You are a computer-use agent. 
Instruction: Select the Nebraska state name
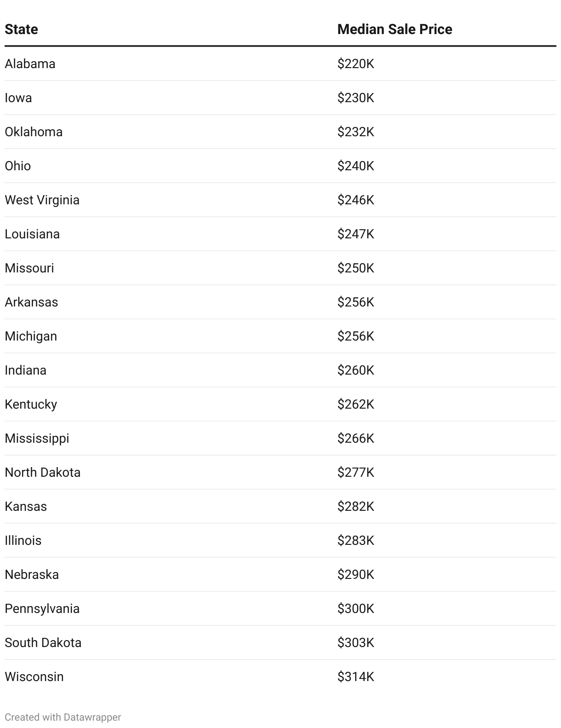pyautogui.click(x=32, y=574)
